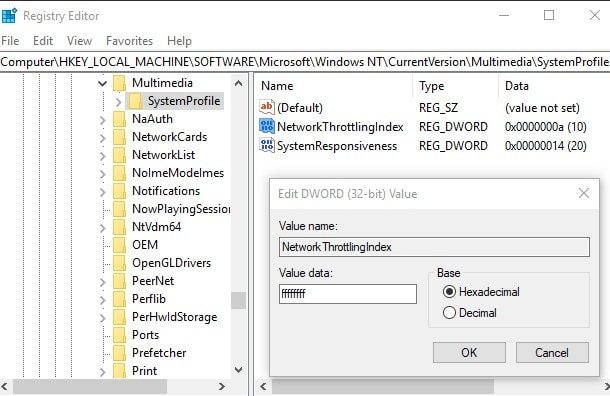Confirm the DWORD edit with OK

(469, 352)
